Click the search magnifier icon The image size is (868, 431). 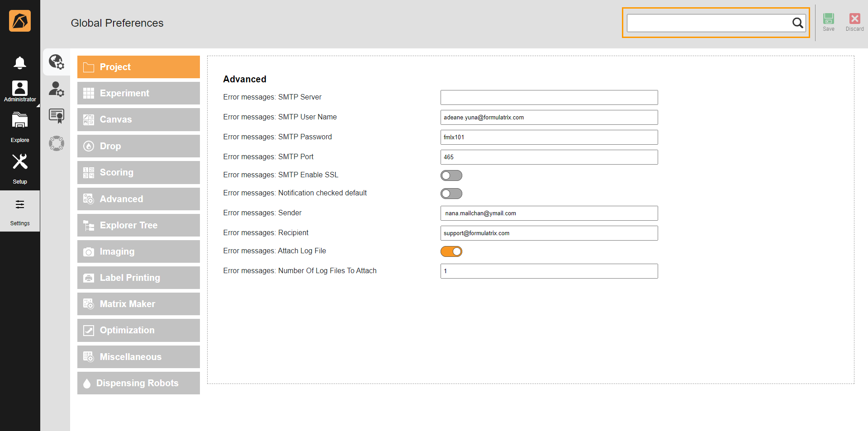click(797, 23)
